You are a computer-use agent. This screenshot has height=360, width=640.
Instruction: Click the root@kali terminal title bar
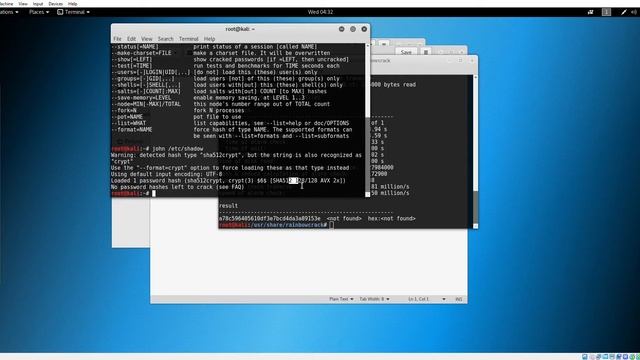tap(240, 29)
